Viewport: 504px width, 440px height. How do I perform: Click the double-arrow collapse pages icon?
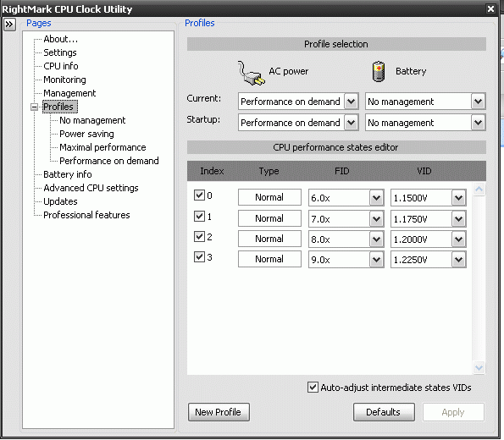click(x=9, y=25)
